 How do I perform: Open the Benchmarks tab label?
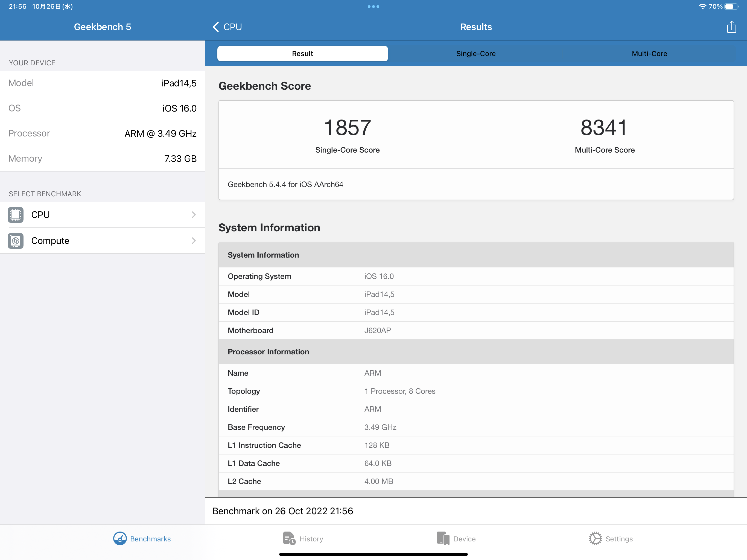pyautogui.click(x=150, y=539)
